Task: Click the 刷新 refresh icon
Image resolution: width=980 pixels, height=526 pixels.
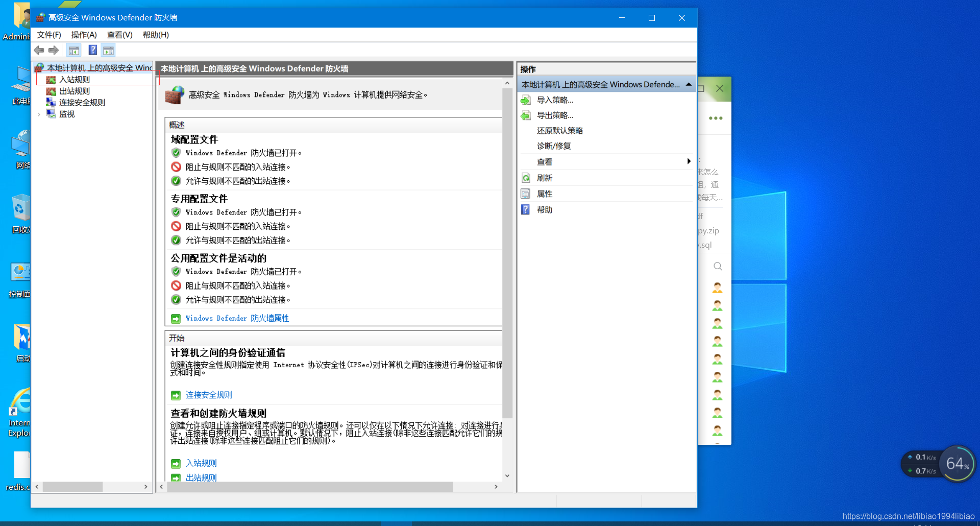Action: tap(526, 178)
